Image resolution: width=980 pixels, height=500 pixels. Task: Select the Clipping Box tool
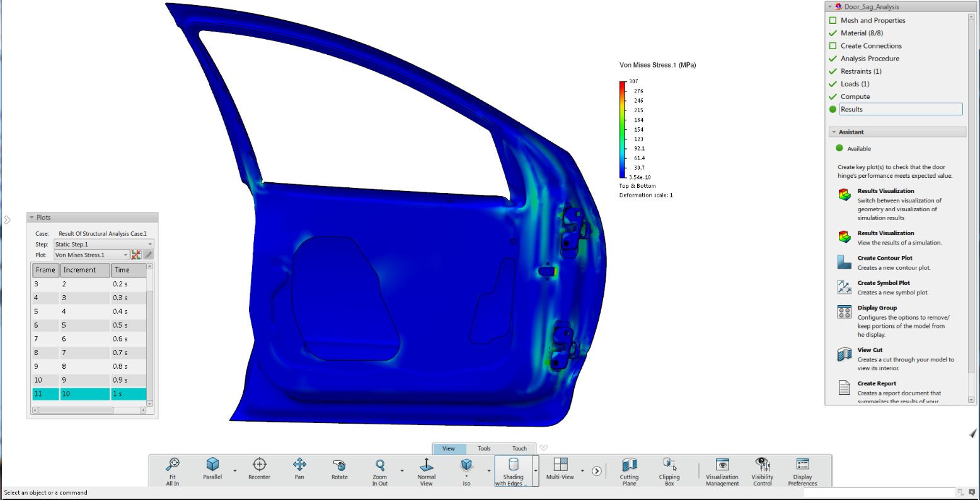(669, 465)
